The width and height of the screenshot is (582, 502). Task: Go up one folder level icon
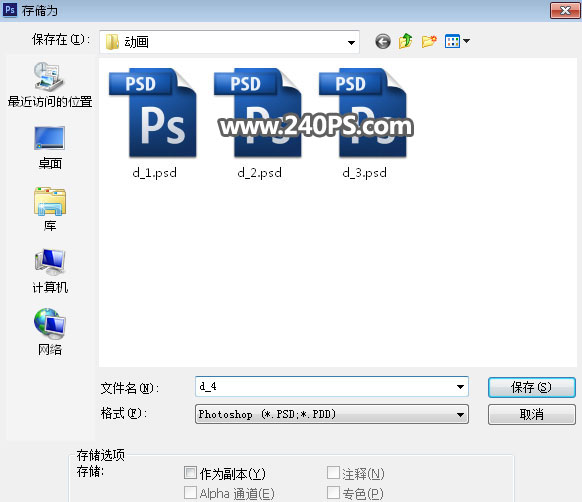406,41
